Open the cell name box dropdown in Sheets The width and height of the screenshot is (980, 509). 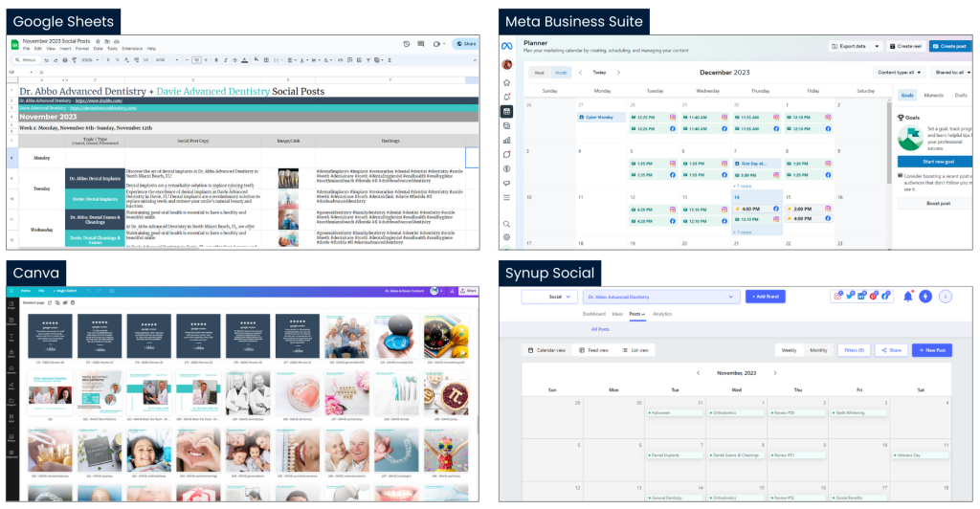pos(32,73)
